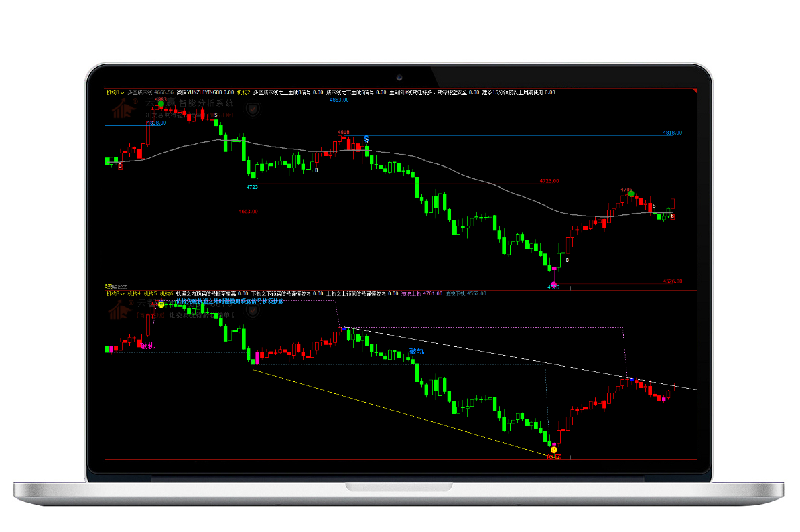This screenshot has height=532, width=800.
Task: Click the red boxed B marker at far left
Action: point(120,165)
